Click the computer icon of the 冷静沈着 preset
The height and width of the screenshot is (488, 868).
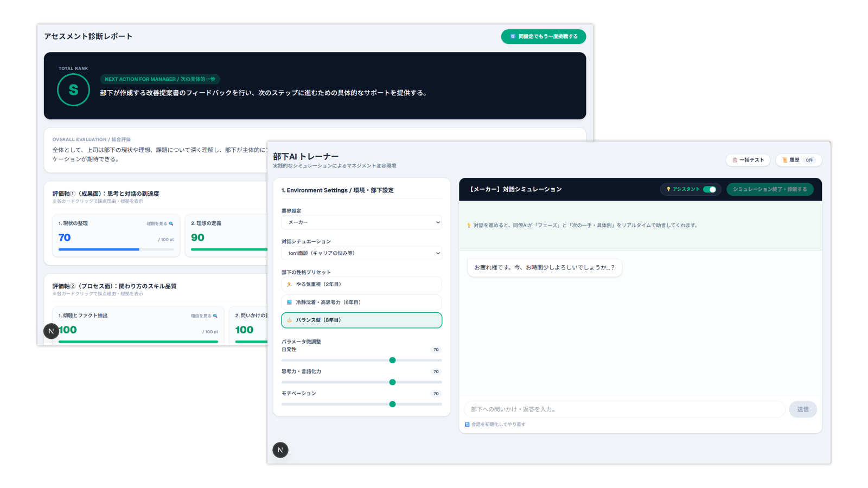coord(289,302)
